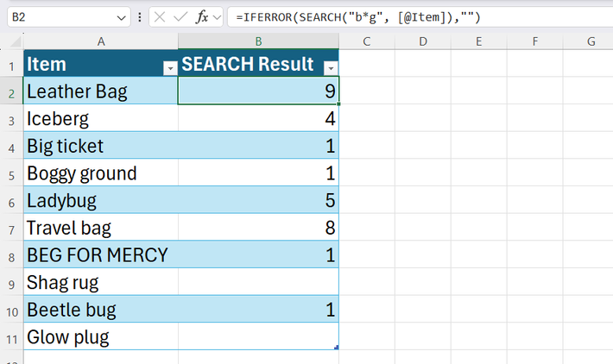Image resolution: width=613 pixels, height=364 pixels.
Task: Select column F header
Action: click(x=534, y=41)
